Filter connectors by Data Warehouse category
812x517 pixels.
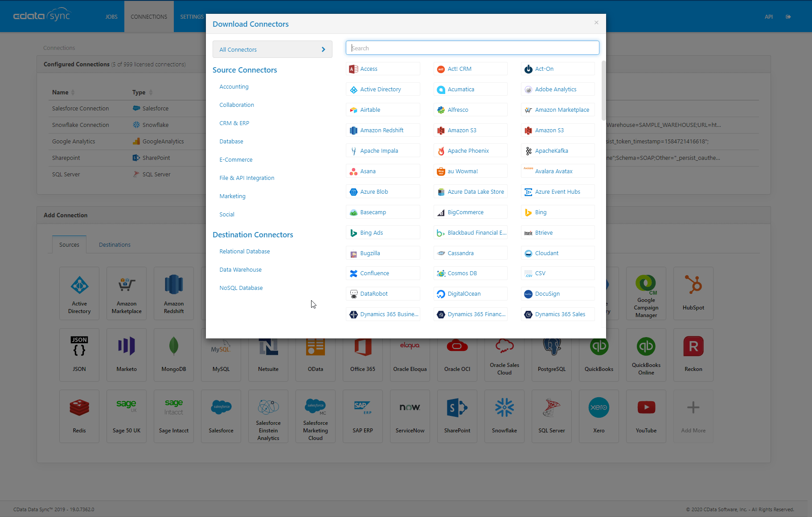click(241, 270)
